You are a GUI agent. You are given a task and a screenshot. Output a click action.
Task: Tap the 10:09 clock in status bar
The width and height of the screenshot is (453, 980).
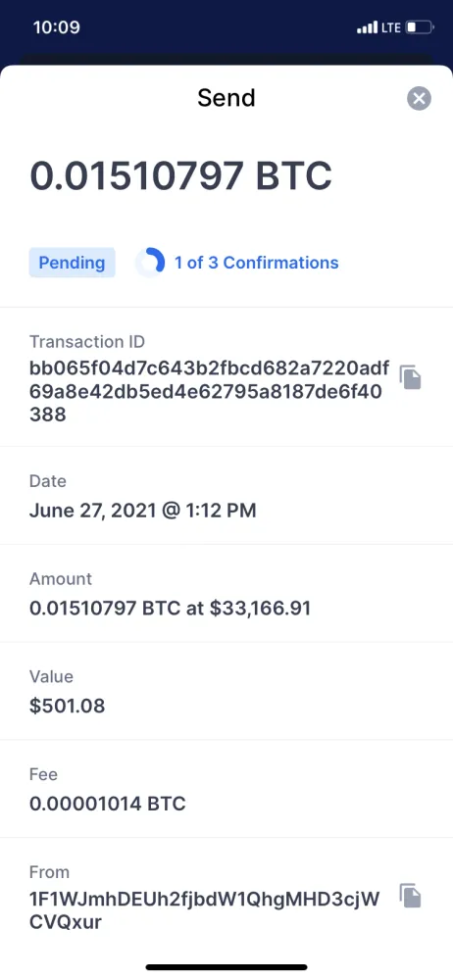pos(56,27)
